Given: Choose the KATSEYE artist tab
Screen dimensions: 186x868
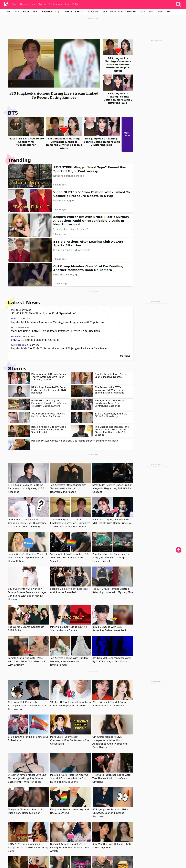Looking at the screenshot, I should 68,11.
